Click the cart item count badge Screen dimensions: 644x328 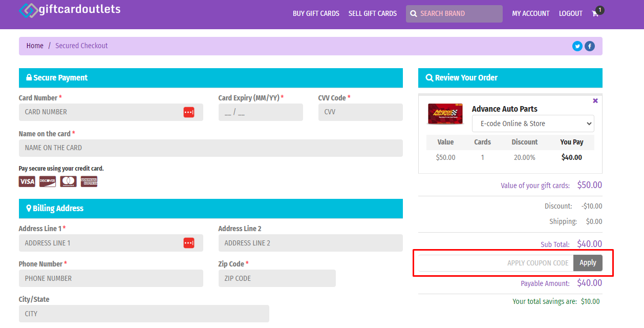tap(599, 10)
